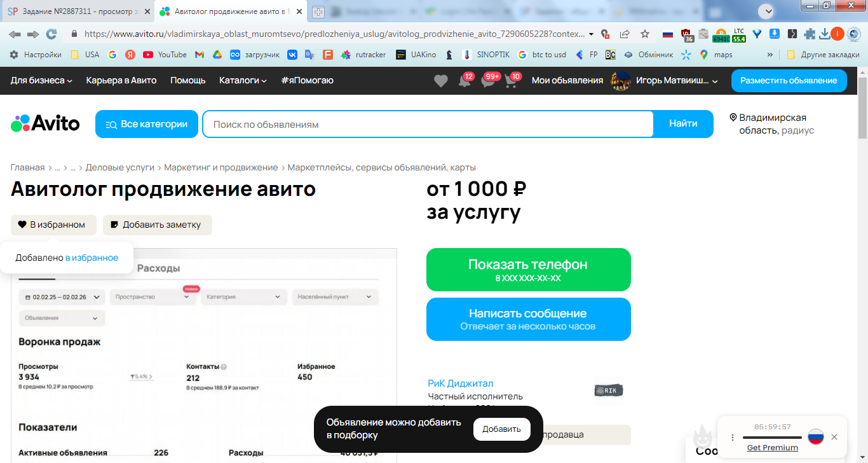The height and width of the screenshot is (463, 868).
Task: Click the Найти search button
Action: tap(683, 124)
